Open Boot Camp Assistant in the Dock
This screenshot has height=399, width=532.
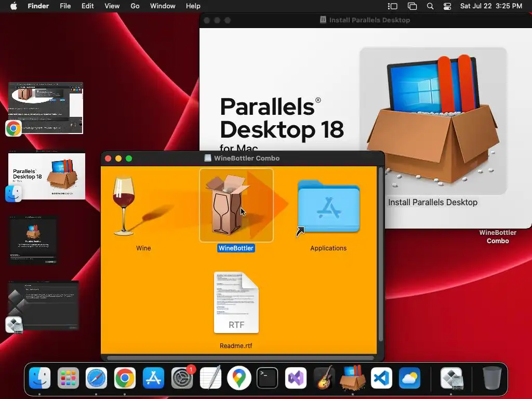pos(451,378)
